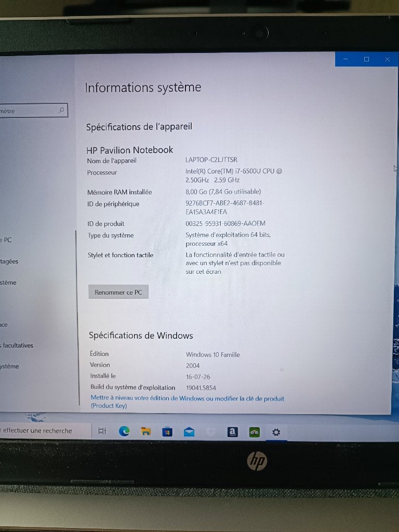Click RAM value '8,00 Go (7,84 Go utilisable)'
This screenshot has width=399, height=532.
(x=223, y=192)
